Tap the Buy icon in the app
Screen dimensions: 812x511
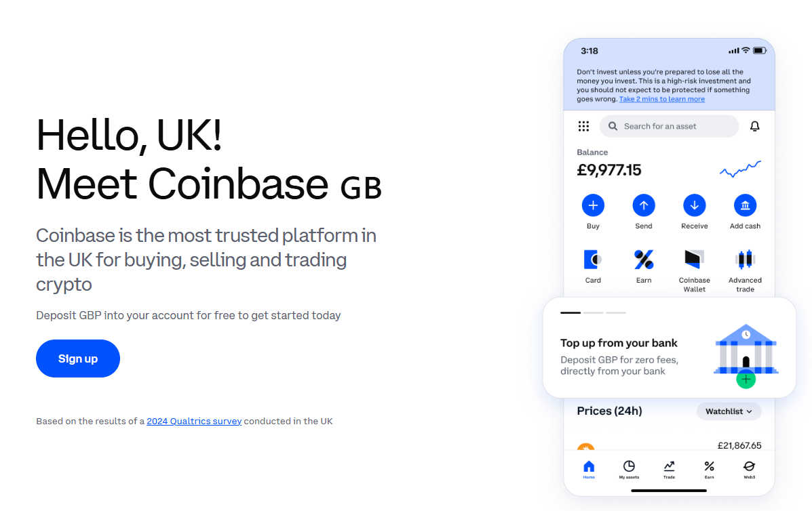(x=593, y=205)
